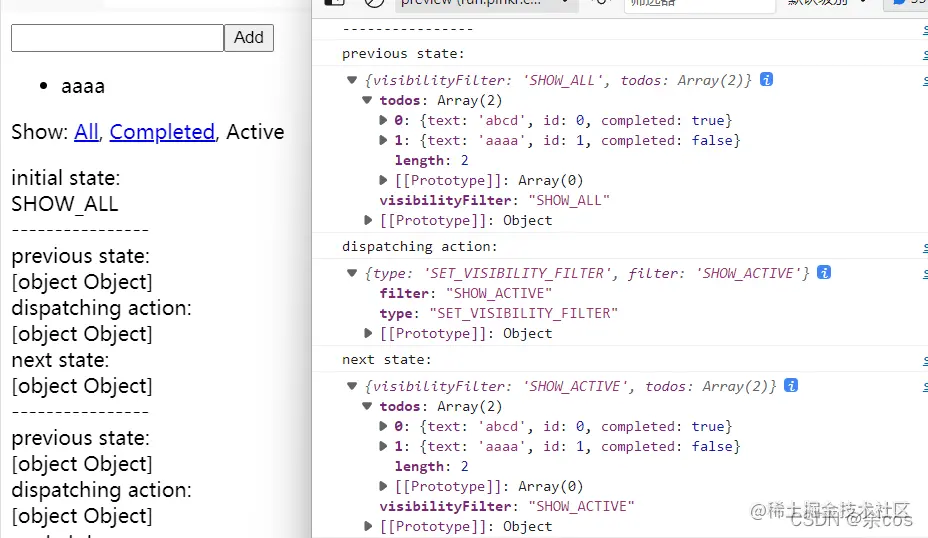Select the type: "SET_VISIBILITY_FILTER" property row
Screen dimensions: 928x538
[x=498, y=313]
